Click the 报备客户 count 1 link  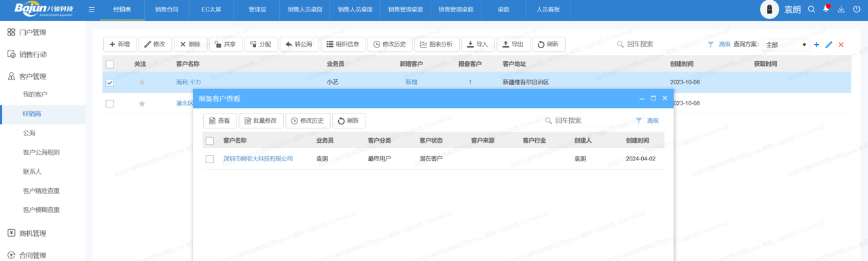470,82
